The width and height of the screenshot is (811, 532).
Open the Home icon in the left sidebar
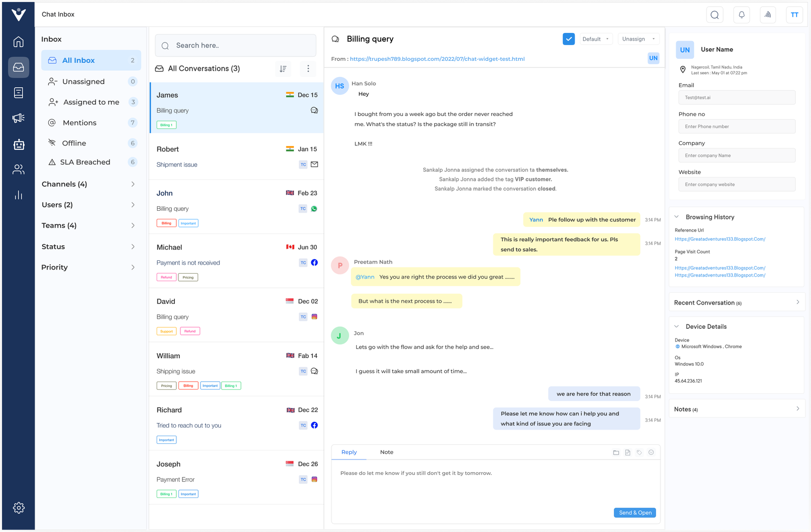(x=19, y=42)
